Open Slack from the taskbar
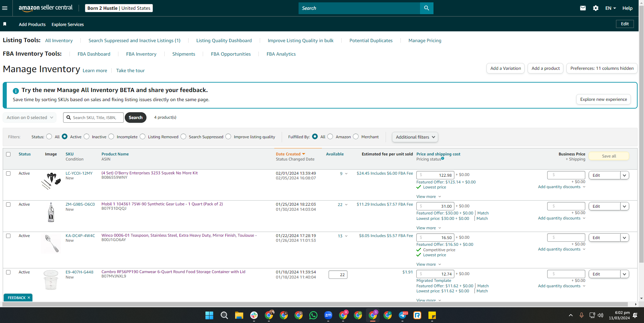This screenshot has height=323, width=644. tap(254, 315)
